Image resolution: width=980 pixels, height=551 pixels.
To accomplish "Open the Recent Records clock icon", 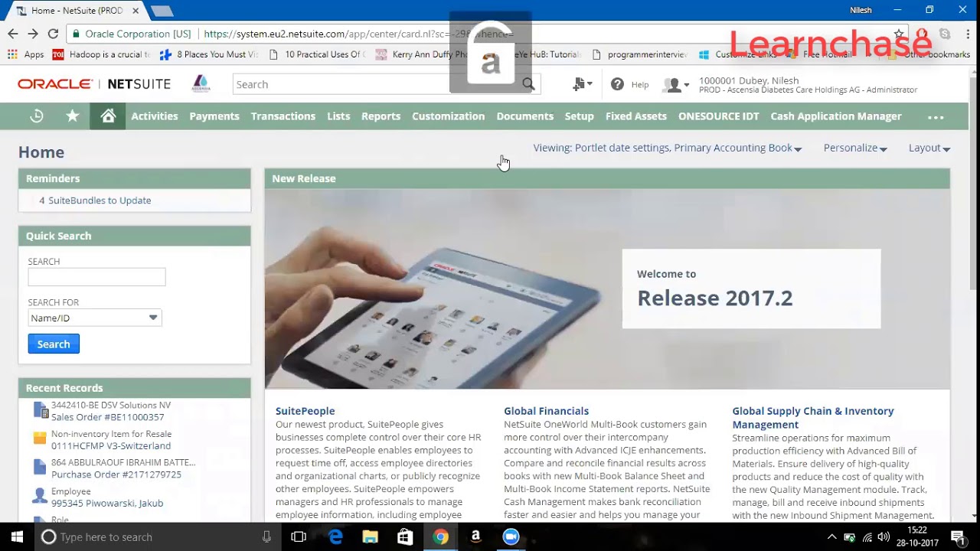I will click(37, 116).
